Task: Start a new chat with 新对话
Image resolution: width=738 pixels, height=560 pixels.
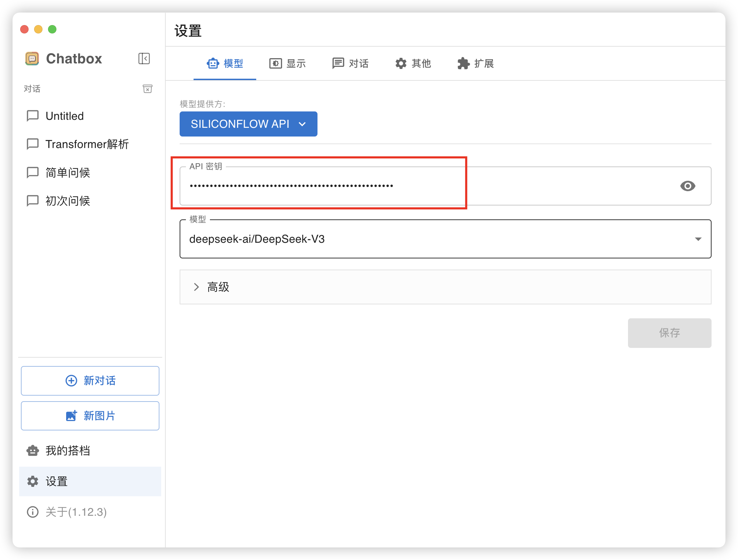Action: 90,381
